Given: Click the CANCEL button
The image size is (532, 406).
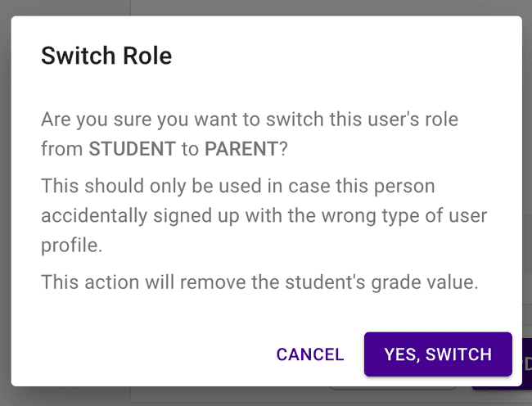Looking at the screenshot, I should 310,354.
